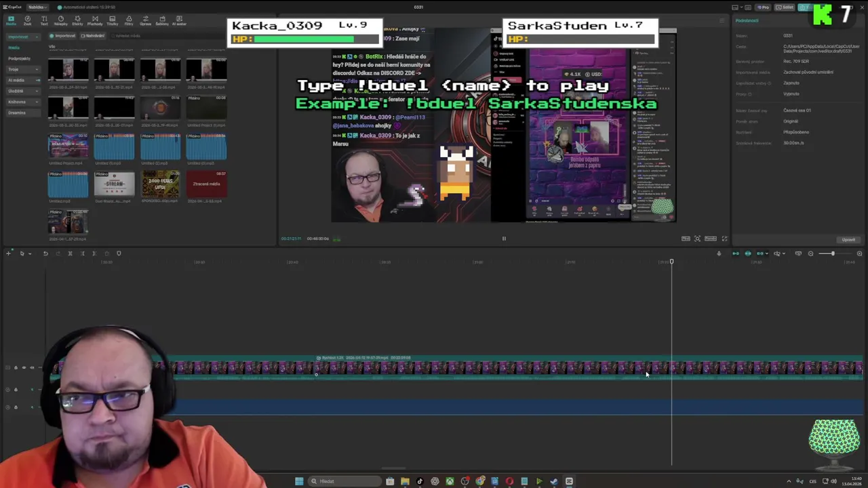Toggle main track magnet snapping

coord(736,253)
